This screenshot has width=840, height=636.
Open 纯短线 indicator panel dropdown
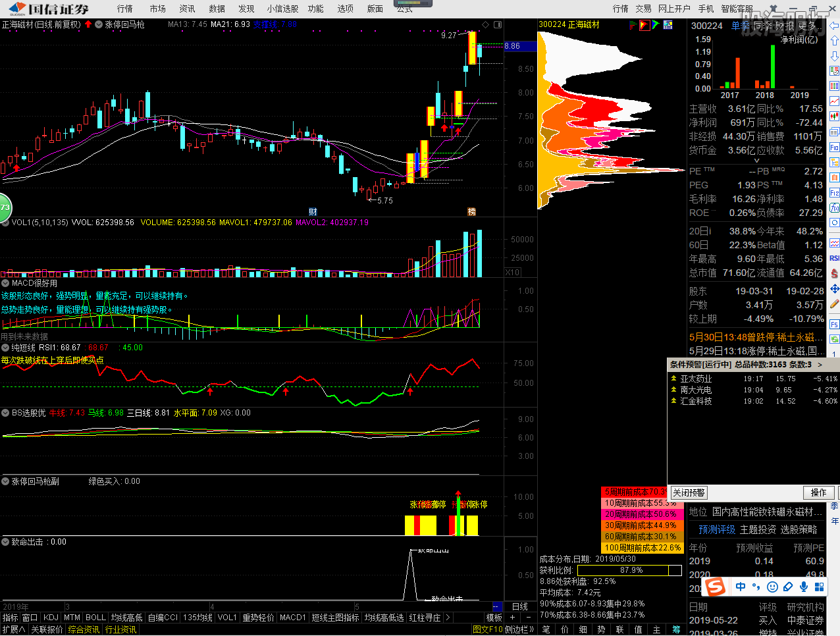point(6,348)
